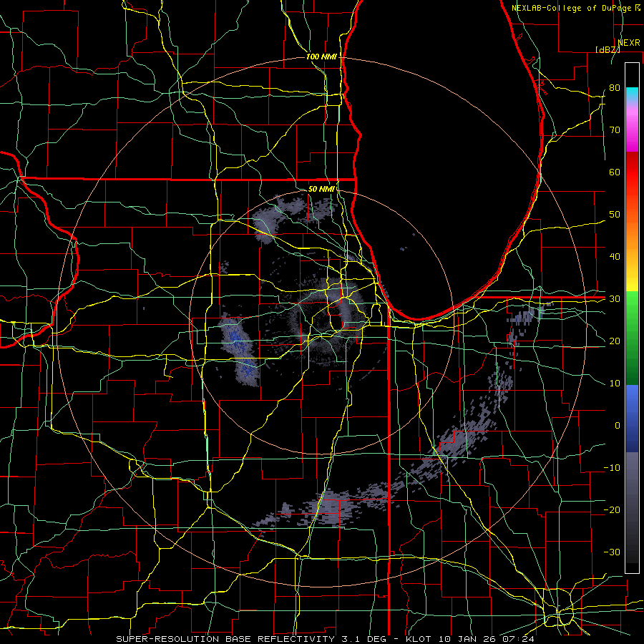This screenshot has height=644, width=644.
Task: Click the 50 NMI range ring label
Action: coord(321,189)
